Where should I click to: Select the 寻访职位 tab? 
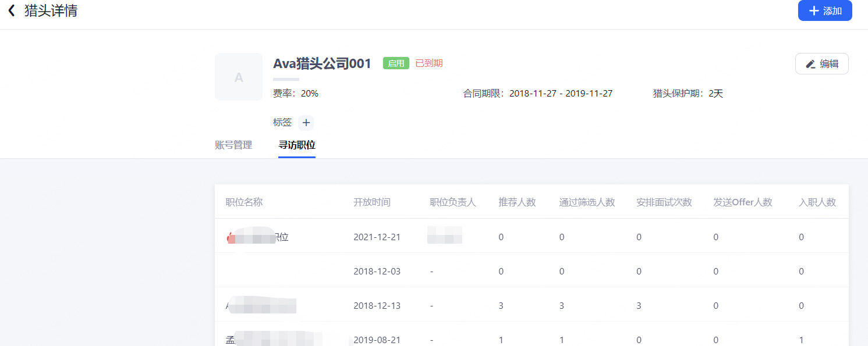(x=297, y=145)
